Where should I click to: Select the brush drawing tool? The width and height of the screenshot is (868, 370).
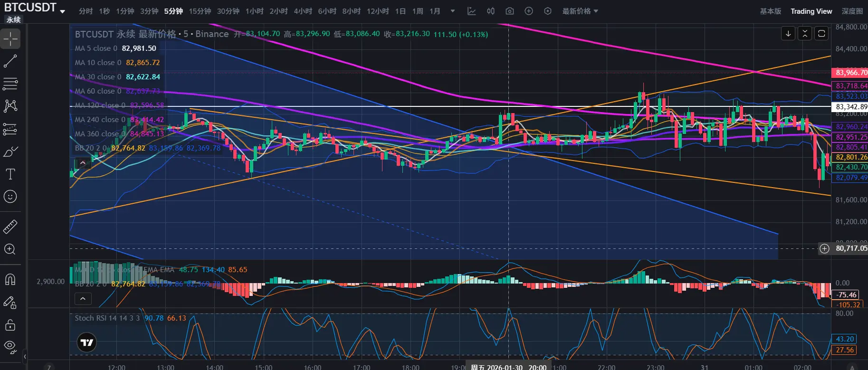pos(10,152)
